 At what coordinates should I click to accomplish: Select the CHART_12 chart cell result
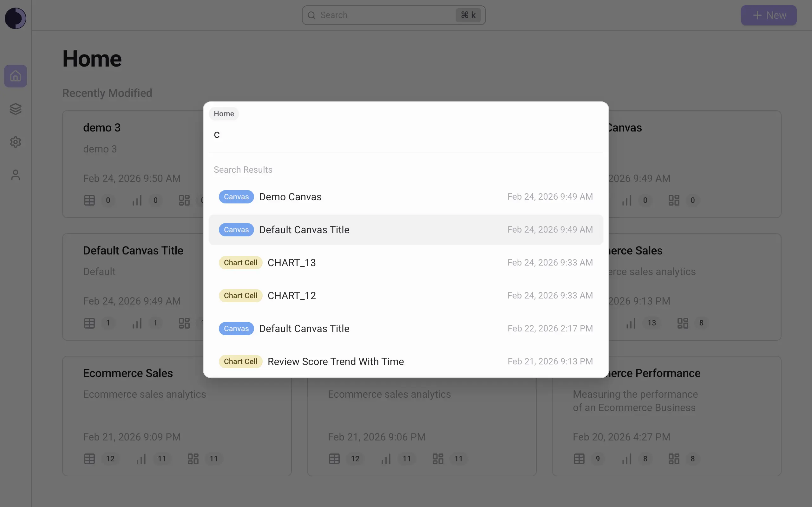pyautogui.click(x=291, y=295)
